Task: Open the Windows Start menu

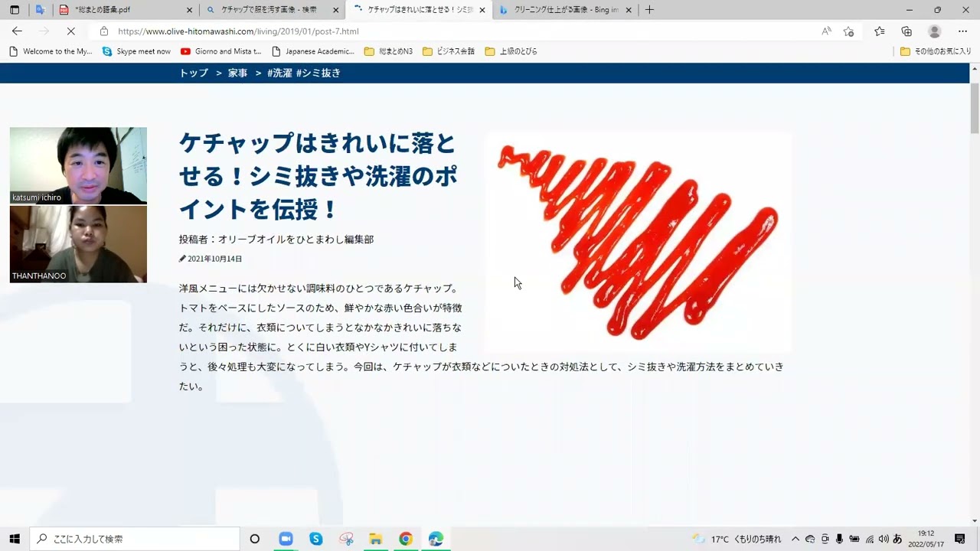Action: [15, 539]
